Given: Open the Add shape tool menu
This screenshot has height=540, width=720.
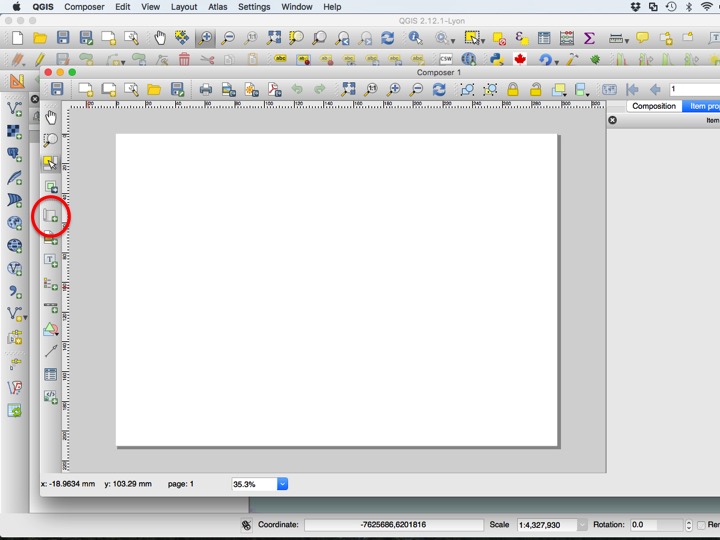Looking at the screenshot, I should pos(51,329).
